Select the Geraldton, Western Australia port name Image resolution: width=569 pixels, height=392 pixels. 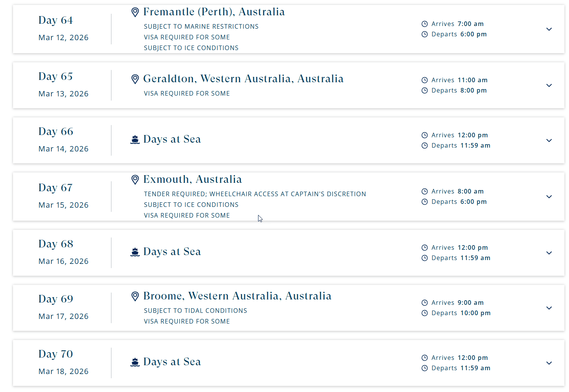[244, 79]
